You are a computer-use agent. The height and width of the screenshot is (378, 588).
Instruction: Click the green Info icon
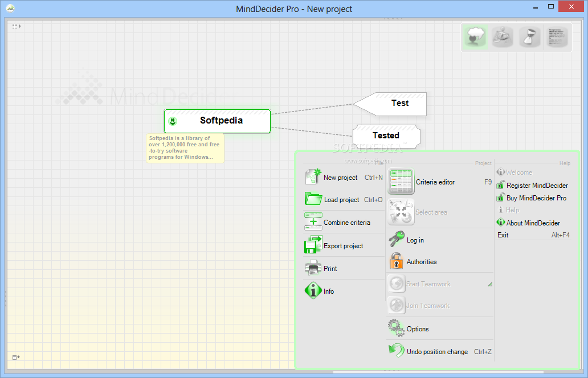point(313,290)
